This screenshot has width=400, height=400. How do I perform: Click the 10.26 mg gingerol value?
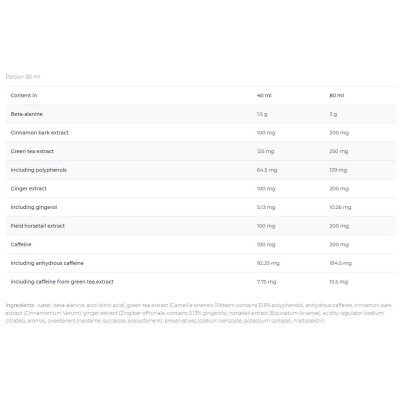[x=340, y=207]
